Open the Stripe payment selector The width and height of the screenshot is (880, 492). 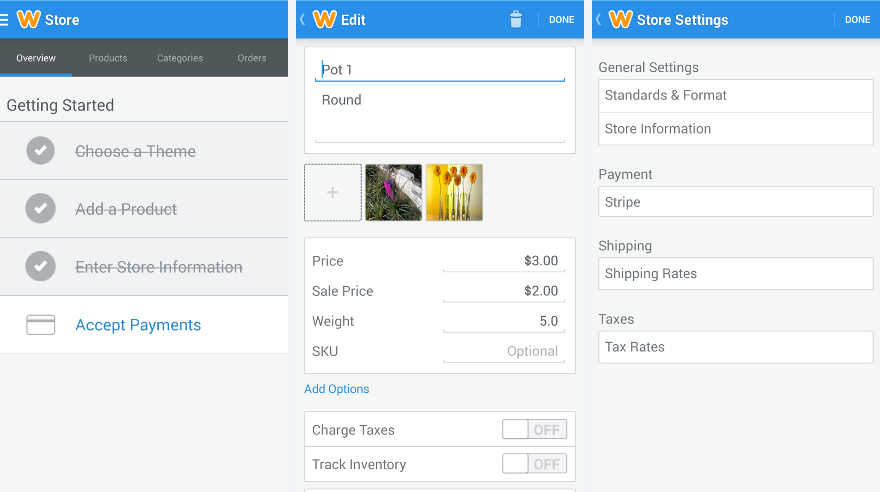tap(736, 202)
